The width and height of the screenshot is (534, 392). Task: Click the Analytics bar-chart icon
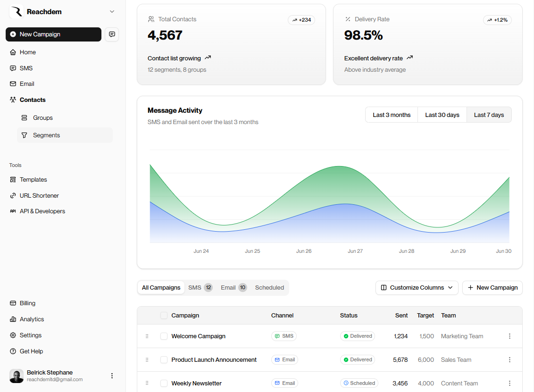point(13,319)
